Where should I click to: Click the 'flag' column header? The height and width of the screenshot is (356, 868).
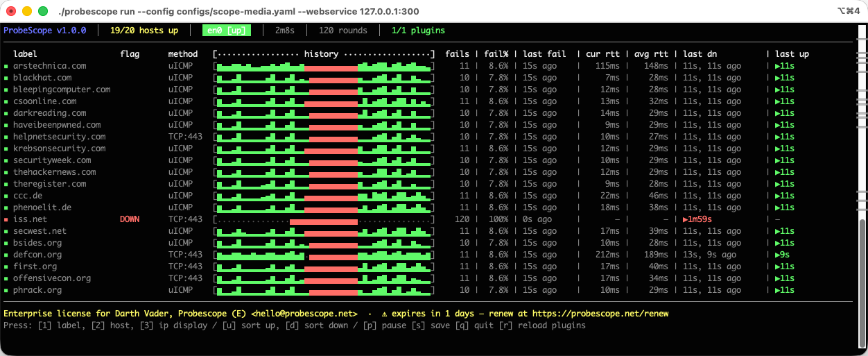click(130, 54)
